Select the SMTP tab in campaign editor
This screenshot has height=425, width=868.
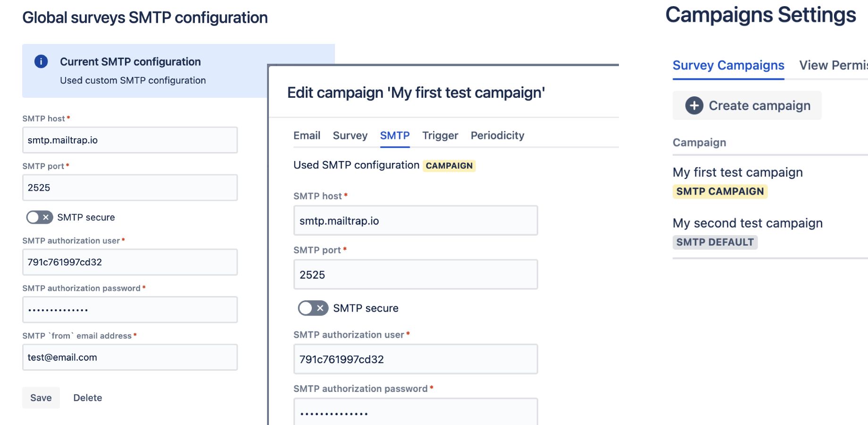(x=395, y=136)
